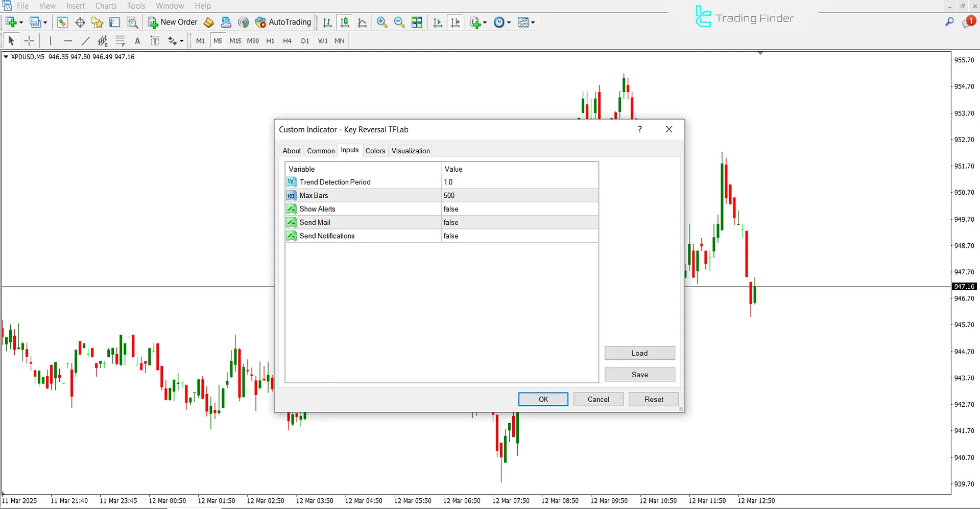Screen dimensions: 980x509
Task: Enable chart shift mode
Action: 456,22
